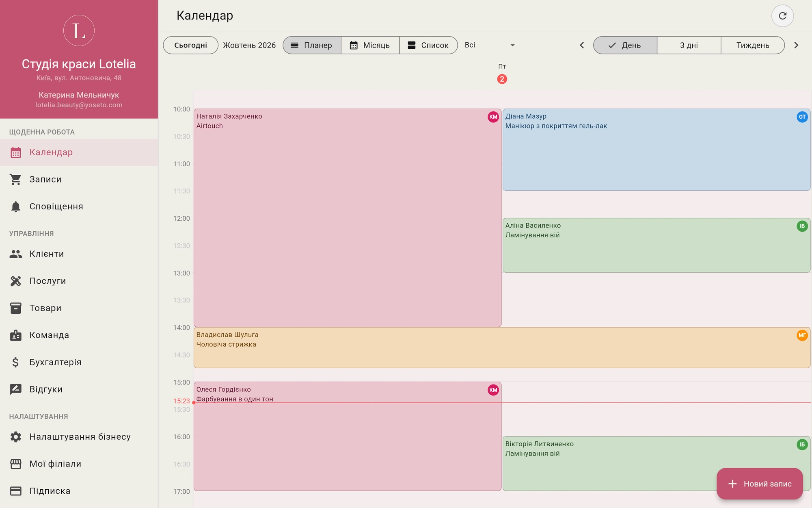Click email lotelia.beauty@yoseto.com
The image size is (812, 508).
coord(79,105)
